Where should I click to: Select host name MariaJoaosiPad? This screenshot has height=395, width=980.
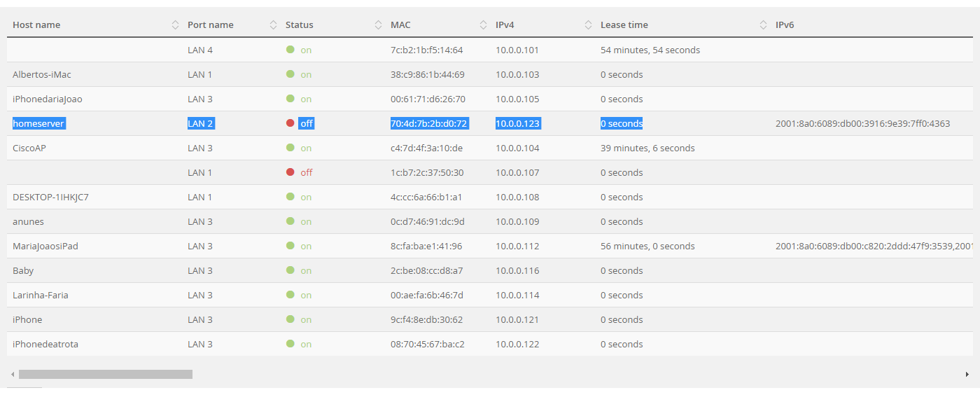[x=45, y=246]
